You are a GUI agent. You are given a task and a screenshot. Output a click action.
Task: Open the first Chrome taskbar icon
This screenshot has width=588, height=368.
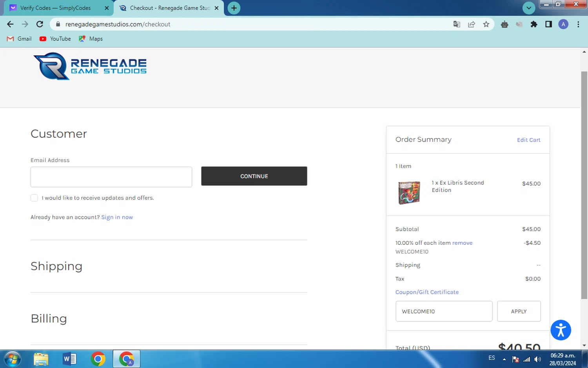click(98, 359)
